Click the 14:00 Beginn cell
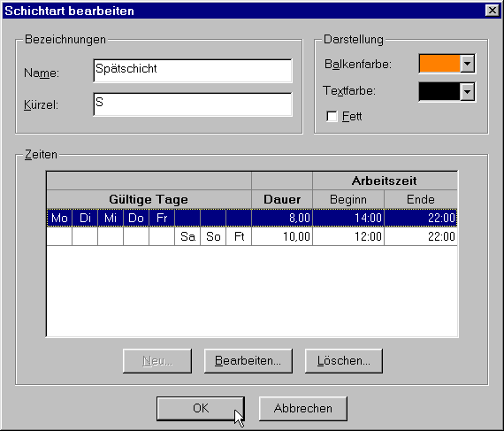 pyautogui.click(x=348, y=218)
